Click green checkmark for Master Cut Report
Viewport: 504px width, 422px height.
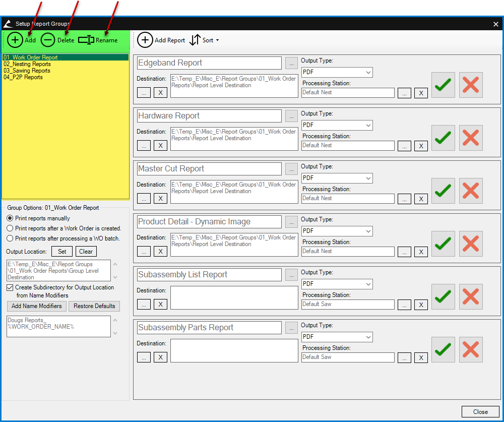click(x=443, y=191)
